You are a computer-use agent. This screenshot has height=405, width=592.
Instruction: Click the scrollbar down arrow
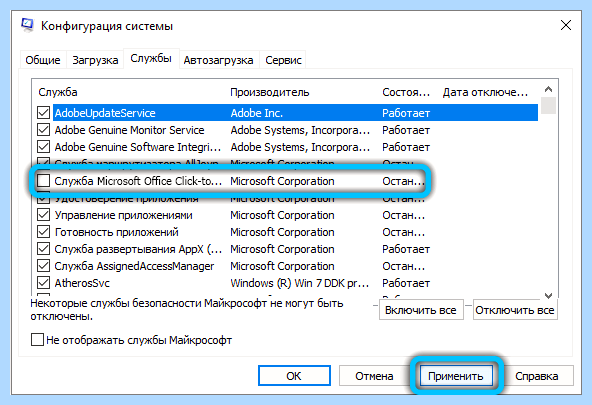(549, 295)
